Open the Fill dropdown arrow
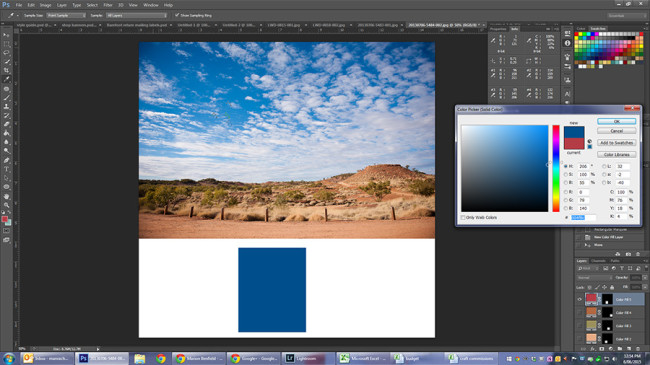The height and width of the screenshot is (365, 650). click(645, 287)
